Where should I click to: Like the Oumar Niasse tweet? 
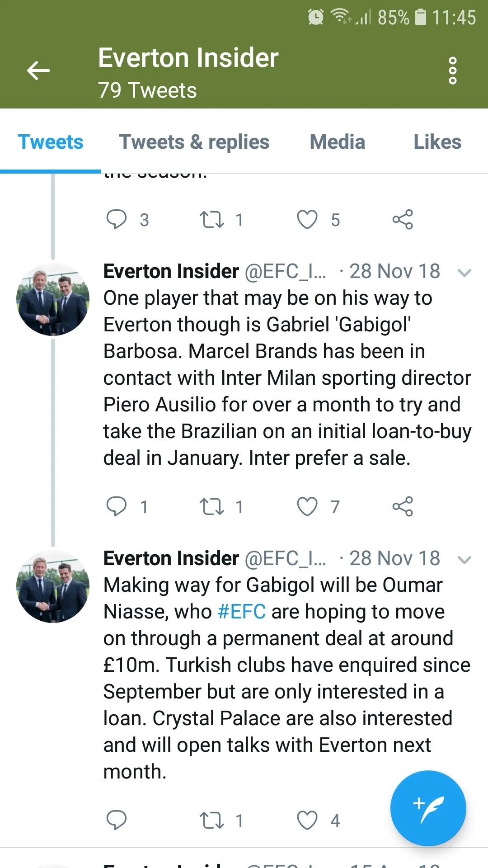tap(307, 820)
